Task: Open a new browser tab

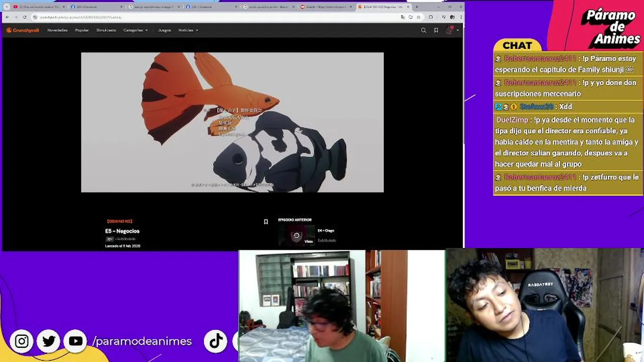Action: click(417, 7)
